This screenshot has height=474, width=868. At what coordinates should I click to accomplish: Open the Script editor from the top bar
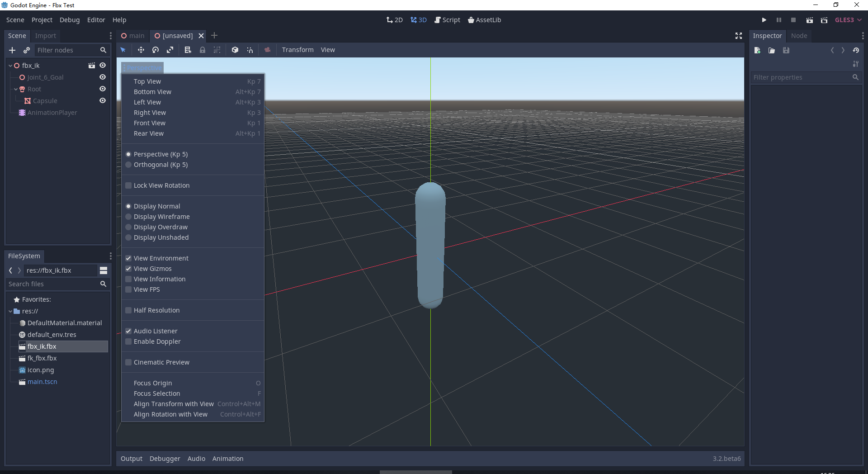447,20
